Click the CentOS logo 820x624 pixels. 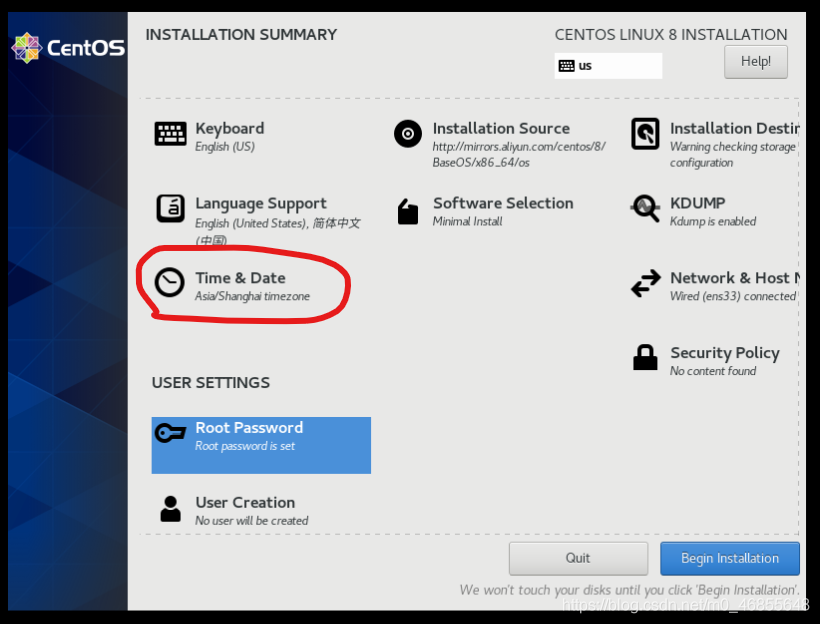pyautogui.click(x=68, y=48)
